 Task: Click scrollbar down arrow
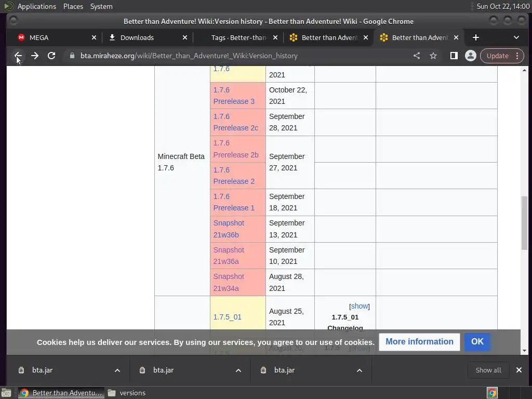coord(524,351)
